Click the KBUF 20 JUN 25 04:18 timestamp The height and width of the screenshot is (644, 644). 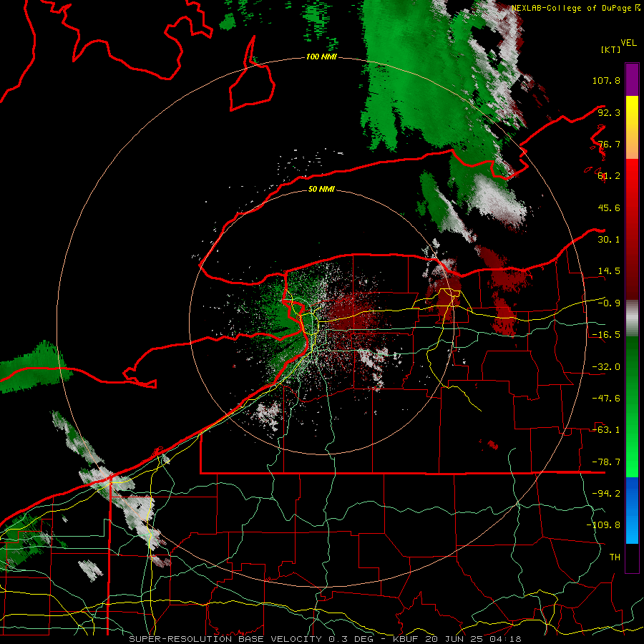457,639
